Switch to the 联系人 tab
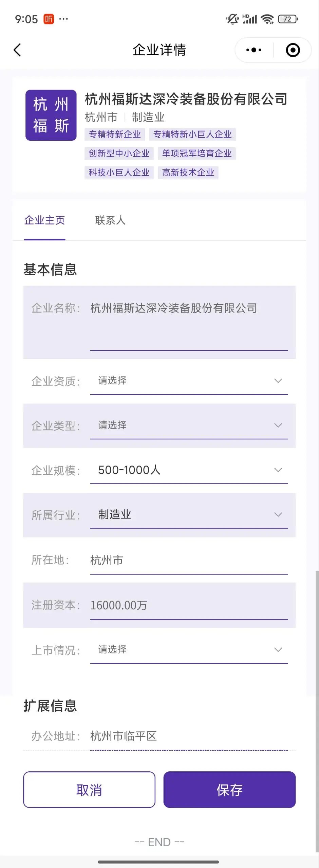This screenshot has height=868, width=319. click(x=110, y=220)
